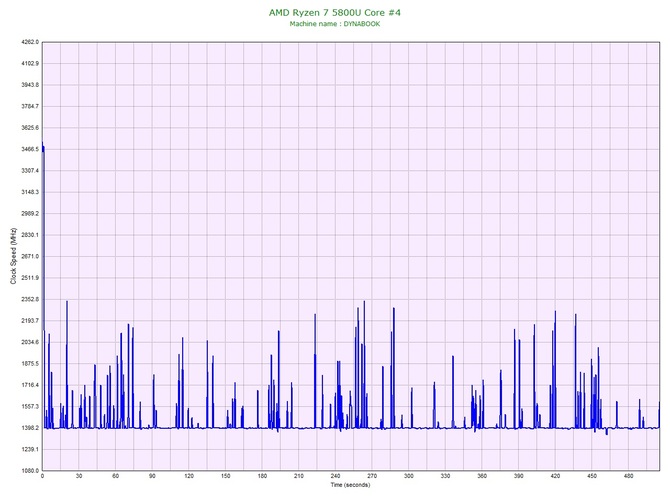Click the 'Time (seconds)' axis label
This screenshot has height=502, width=670.
tap(350, 485)
